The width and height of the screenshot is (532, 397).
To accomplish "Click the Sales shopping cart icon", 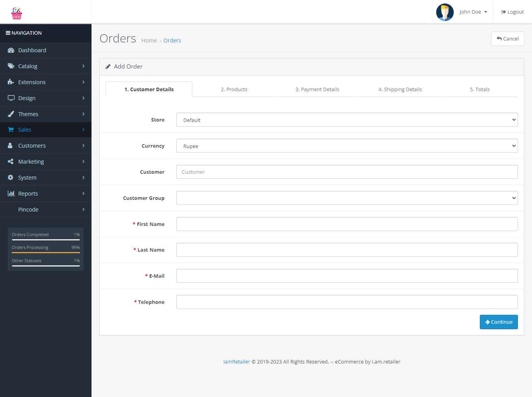I will 11,130.
